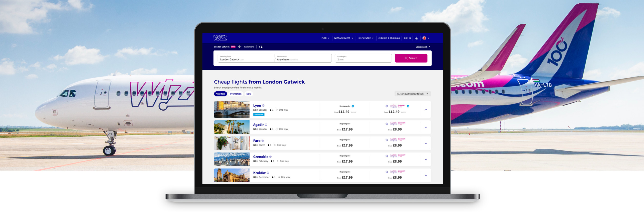The height and width of the screenshot is (212, 644).
Task: Select the Promotion filter pill
Action: click(235, 94)
